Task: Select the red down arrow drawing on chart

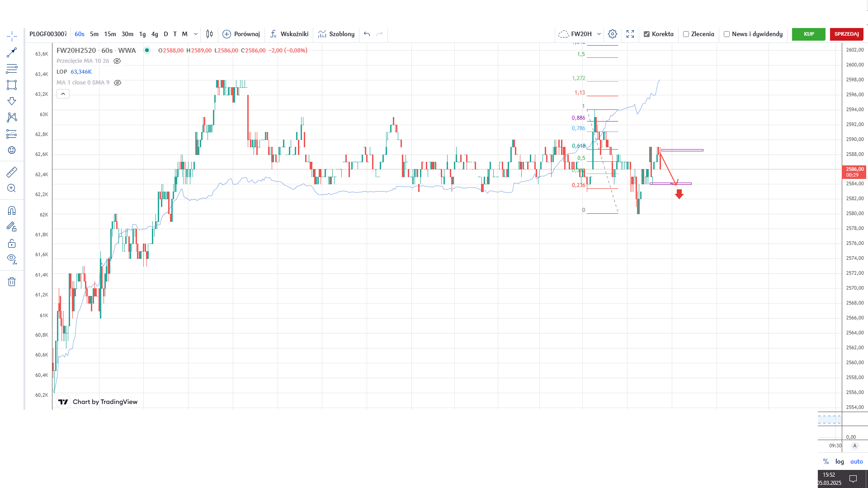Action: pos(679,194)
